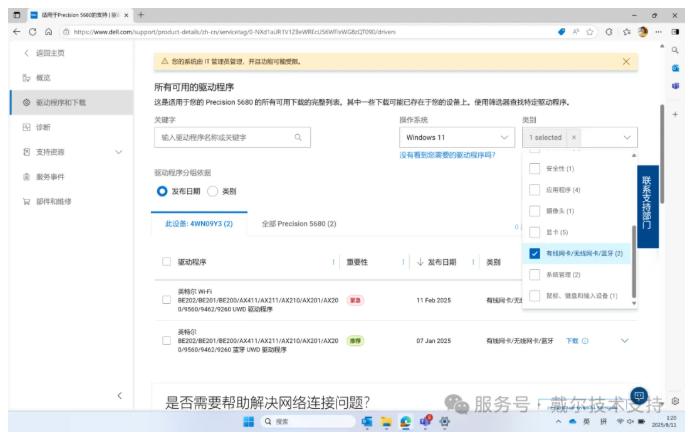
Task: Open the Edge profile avatar
Action: coord(643,32)
